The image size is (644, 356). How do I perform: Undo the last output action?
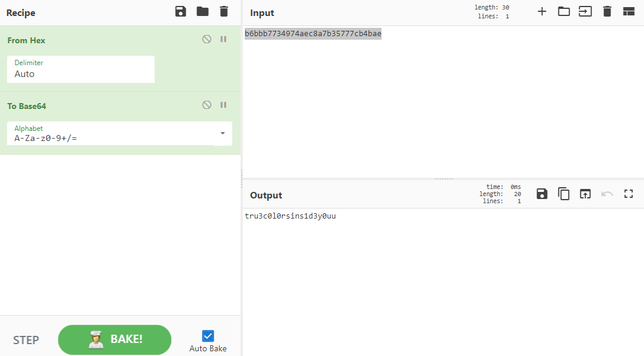[607, 194]
